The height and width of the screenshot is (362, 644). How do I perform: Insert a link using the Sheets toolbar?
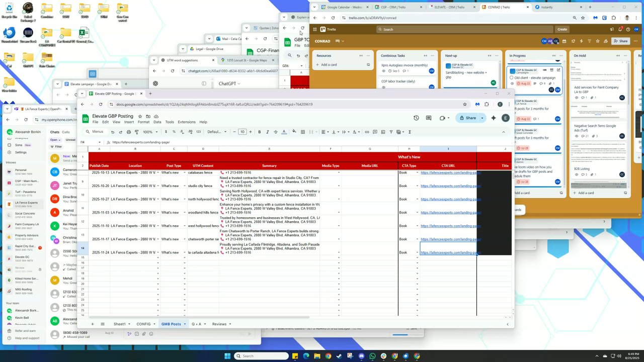367,132
